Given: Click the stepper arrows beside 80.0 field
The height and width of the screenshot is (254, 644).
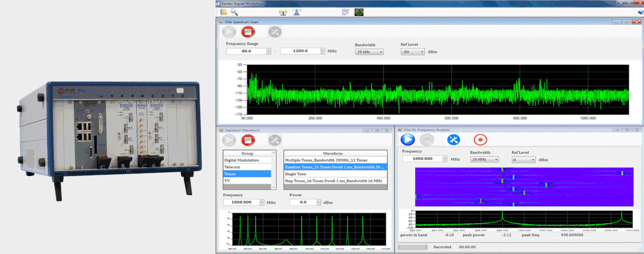Looking at the screenshot, I should [269, 51].
